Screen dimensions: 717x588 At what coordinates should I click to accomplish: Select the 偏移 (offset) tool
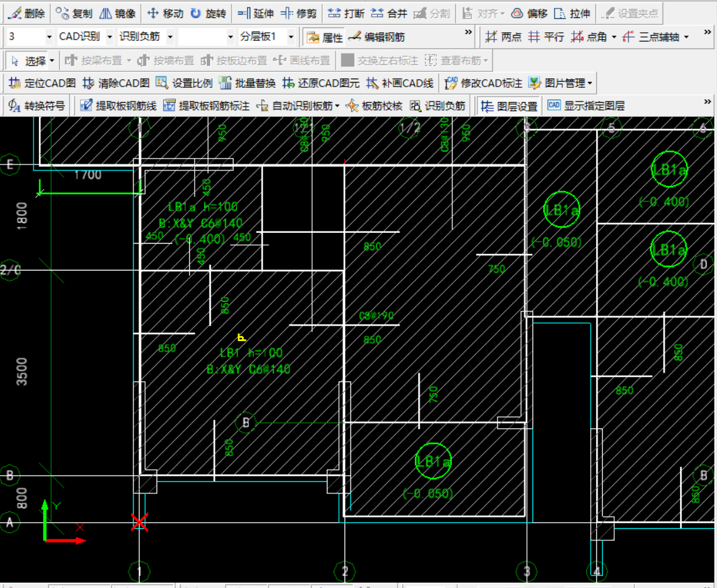click(x=529, y=13)
